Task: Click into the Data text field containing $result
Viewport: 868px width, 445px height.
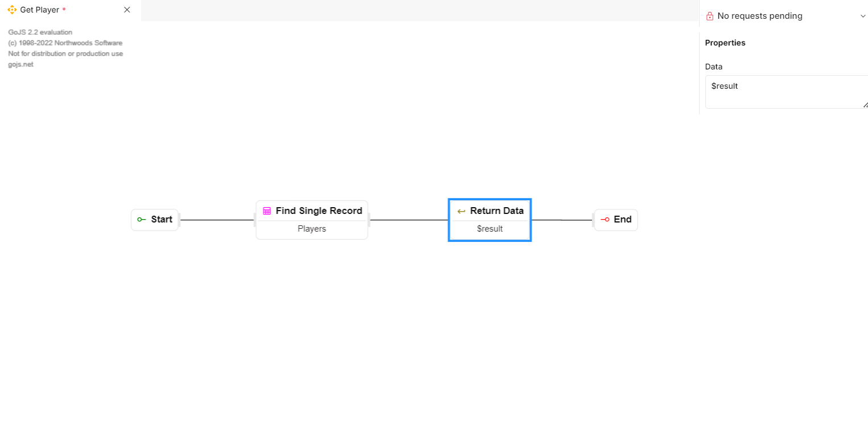Action: tap(787, 92)
